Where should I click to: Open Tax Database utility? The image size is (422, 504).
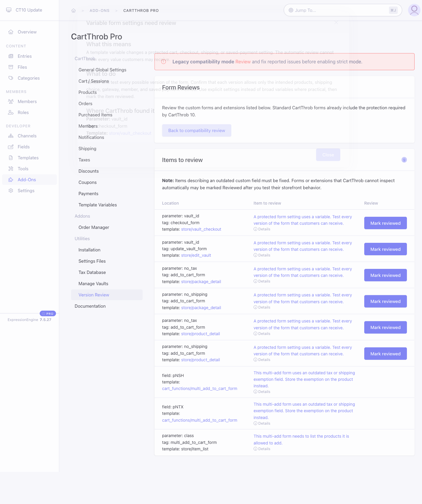(x=92, y=272)
